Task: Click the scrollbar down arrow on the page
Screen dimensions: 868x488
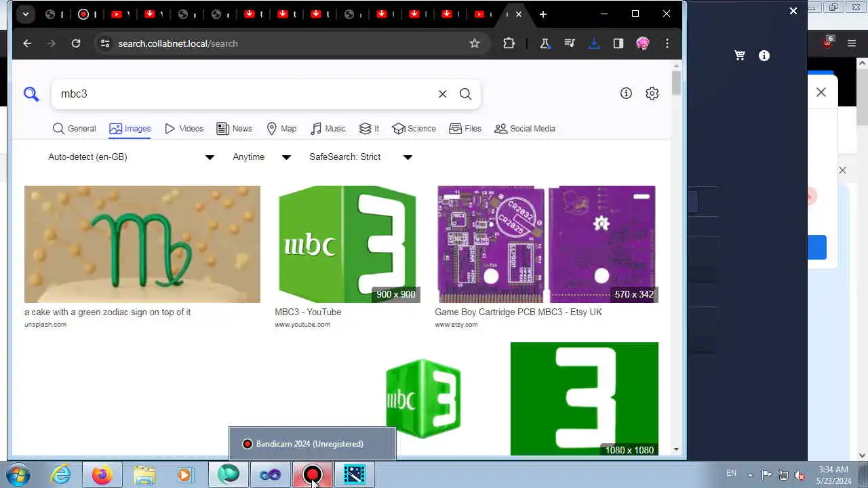Action: pos(676,449)
